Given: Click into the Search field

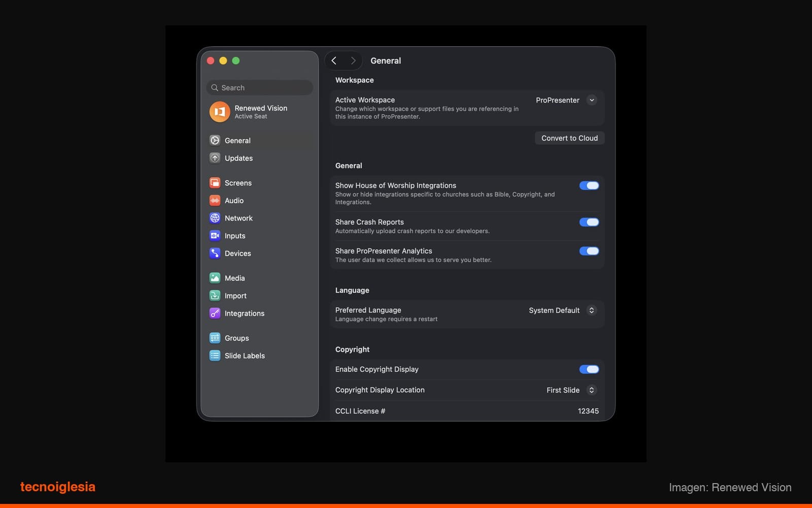Looking at the screenshot, I should 260,87.
